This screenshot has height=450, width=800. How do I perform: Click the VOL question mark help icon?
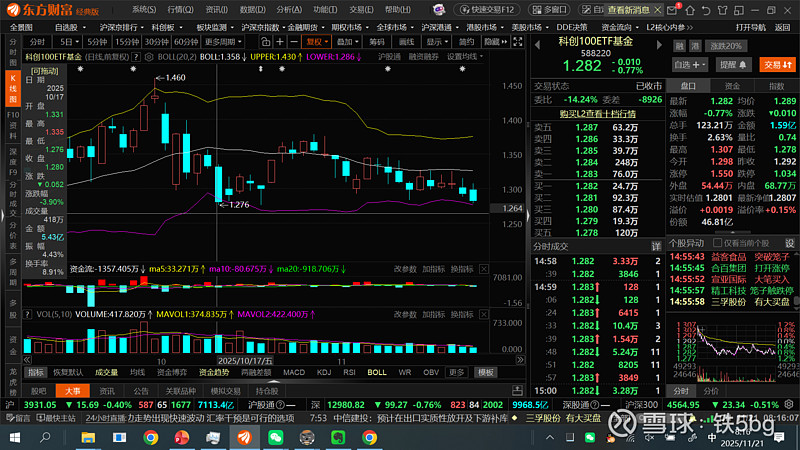coord(28,314)
